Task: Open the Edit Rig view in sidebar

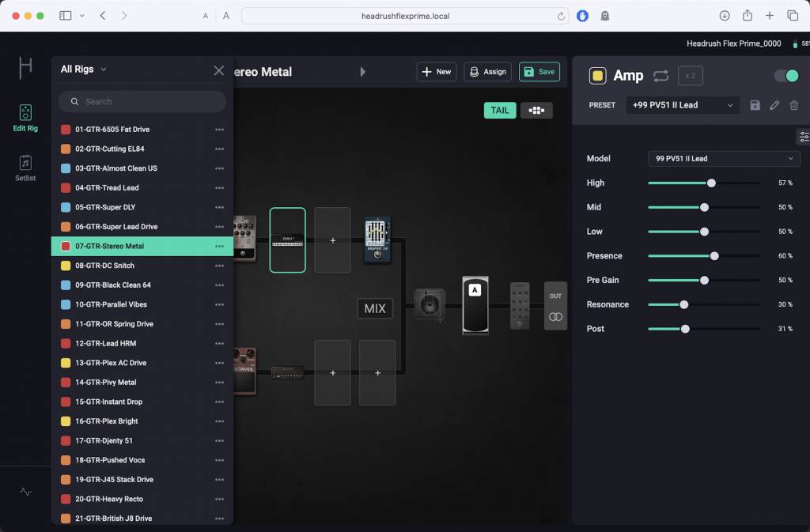Action: pyautogui.click(x=25, y=118)
